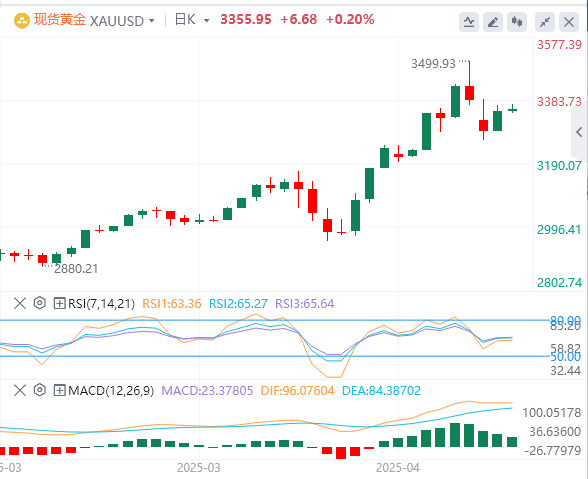Click the MACD(12,26,9) indicator label

click(x=111, y=390)
